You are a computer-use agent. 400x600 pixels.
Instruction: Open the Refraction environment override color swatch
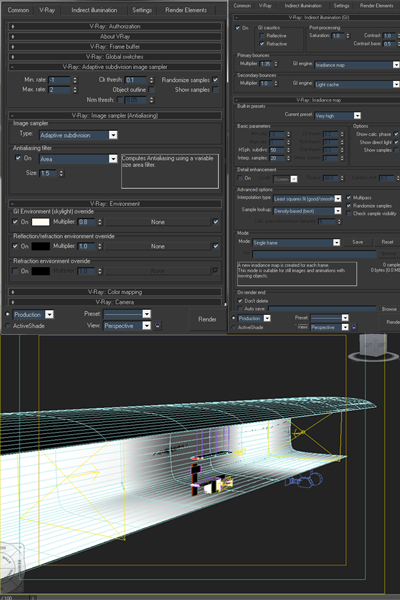click(x=41, y=271)
